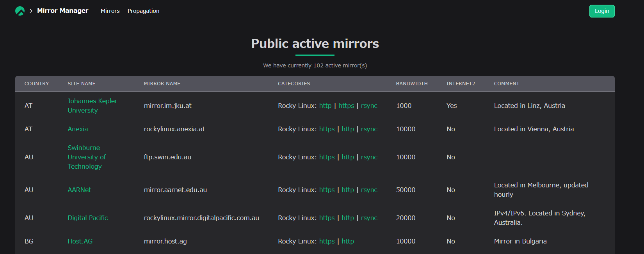Viewport: 644px width, 254px height.
Task: Click https link for mirror.im.jku.at
Action: 346,106
